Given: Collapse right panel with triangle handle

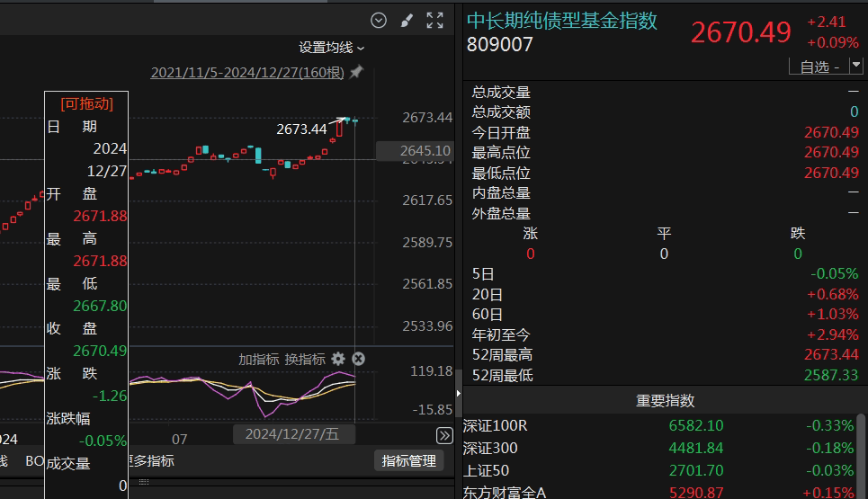Looking at the screenshot, I should click(459, 393).
